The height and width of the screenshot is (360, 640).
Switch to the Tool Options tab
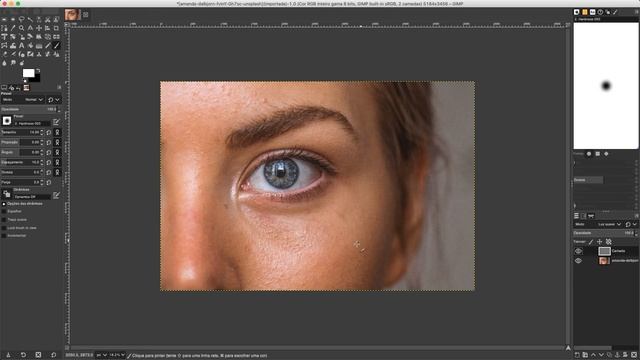(4, 87)
